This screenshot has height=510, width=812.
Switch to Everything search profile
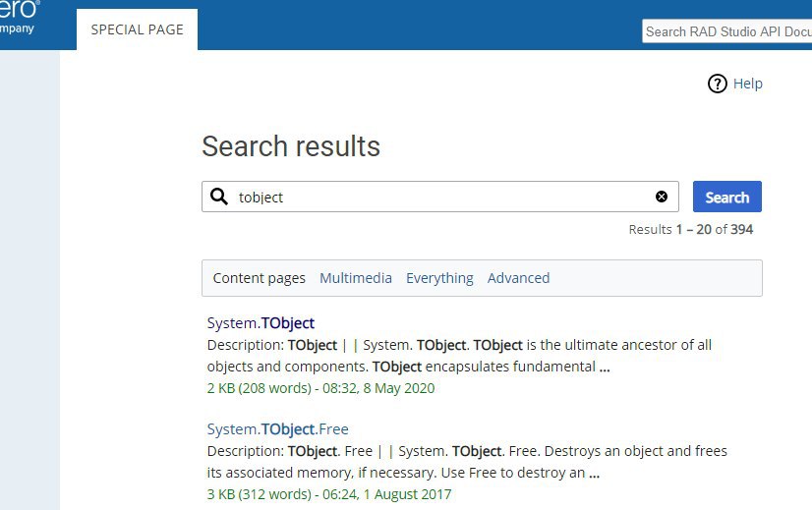pyautogui.click(x=439, y=278)
